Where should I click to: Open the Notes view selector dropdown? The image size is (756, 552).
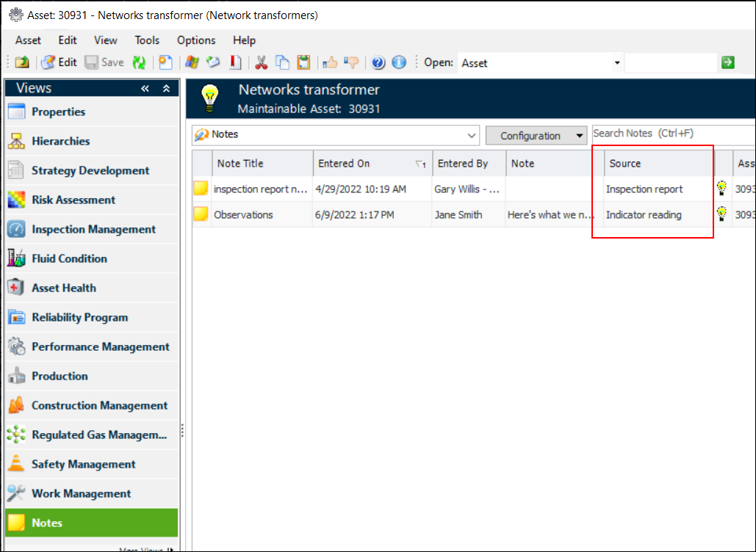click(472, 135)
